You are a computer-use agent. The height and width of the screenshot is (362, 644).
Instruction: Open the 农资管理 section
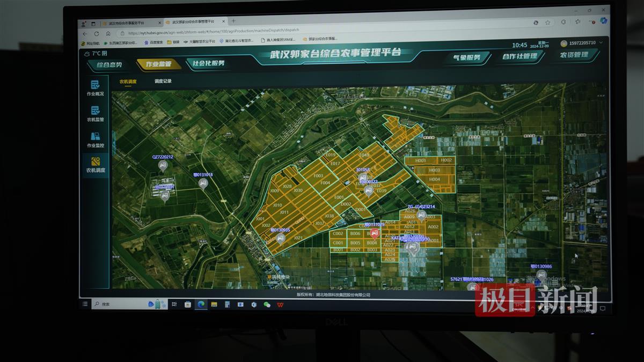point(574,55)
